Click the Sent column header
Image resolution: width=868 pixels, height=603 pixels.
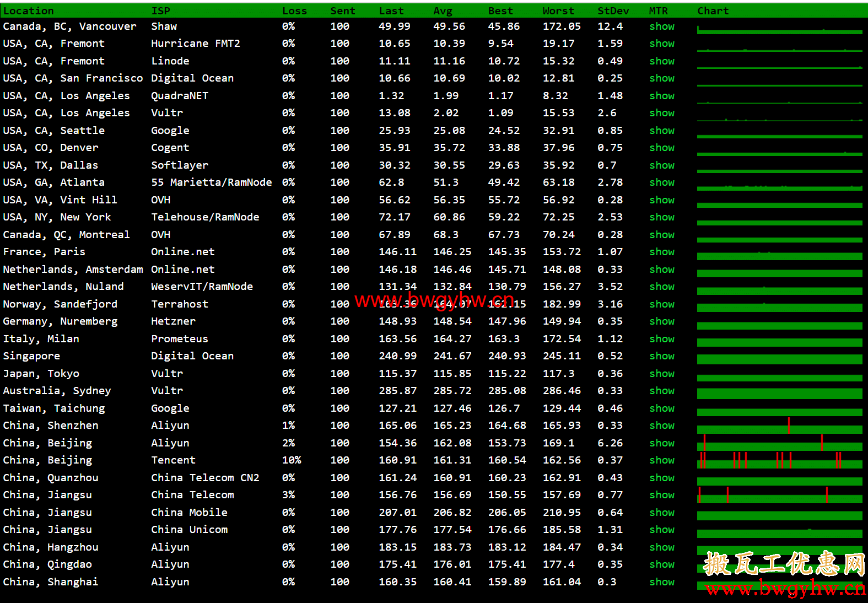(x=343, y=11)
